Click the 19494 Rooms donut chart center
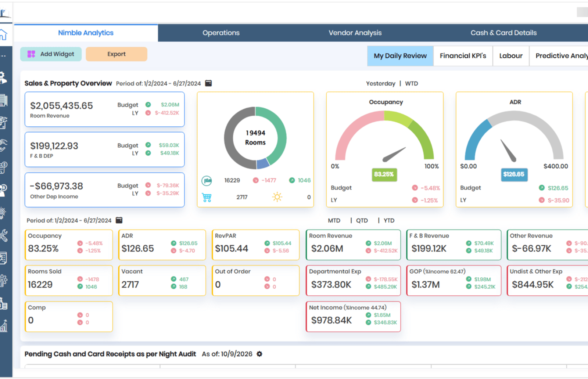 [255, 138]
